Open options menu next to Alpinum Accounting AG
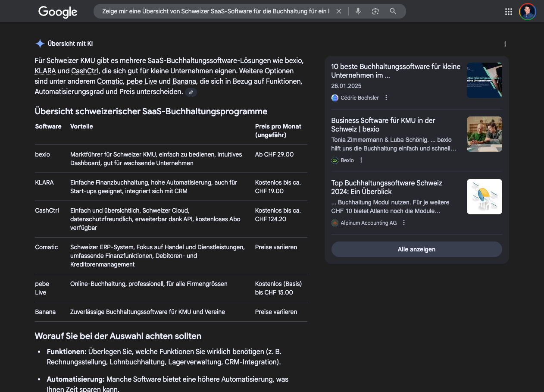 coord(404,223)
